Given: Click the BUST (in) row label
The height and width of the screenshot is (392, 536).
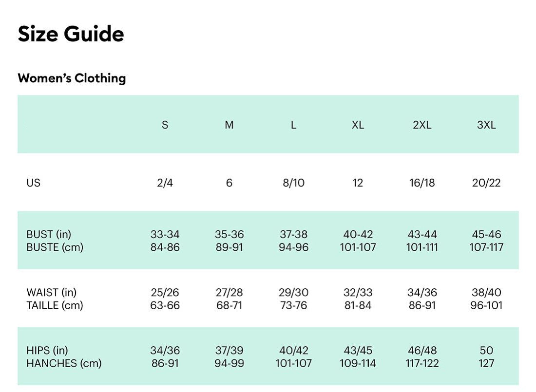Looking at the screenshot, I should coord(49,234).
